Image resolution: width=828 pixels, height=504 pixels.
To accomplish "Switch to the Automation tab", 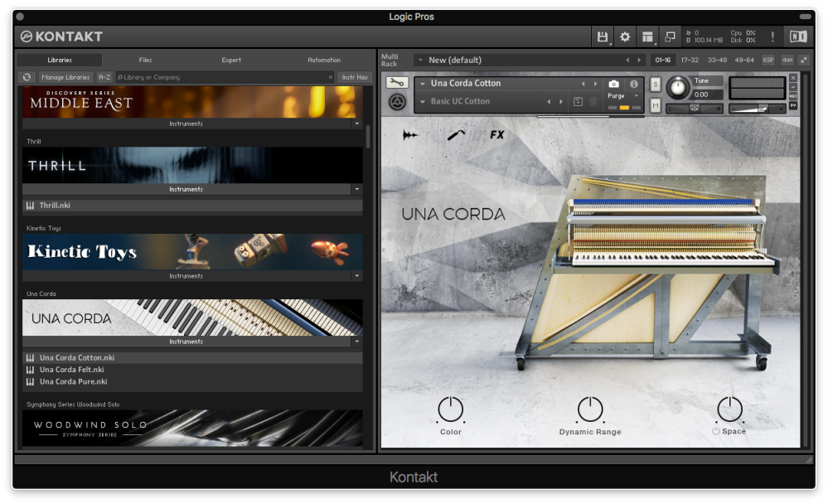I will (323, 60).
